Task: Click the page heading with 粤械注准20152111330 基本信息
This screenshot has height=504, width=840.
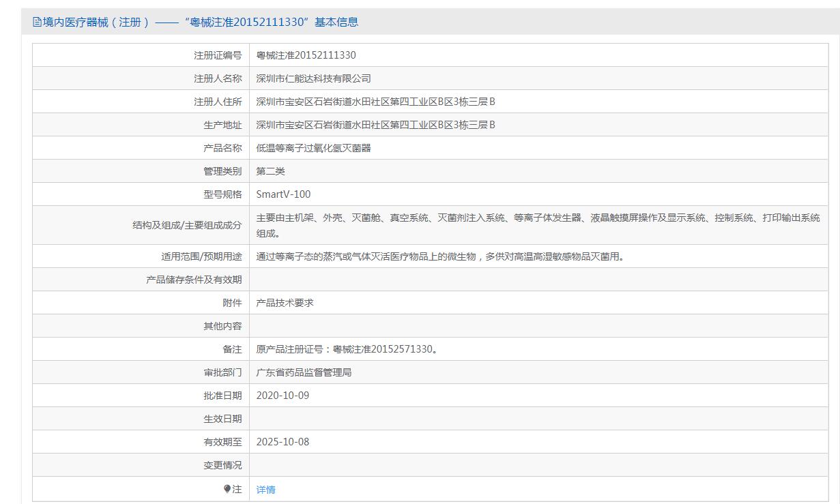Action: [201, 22]
